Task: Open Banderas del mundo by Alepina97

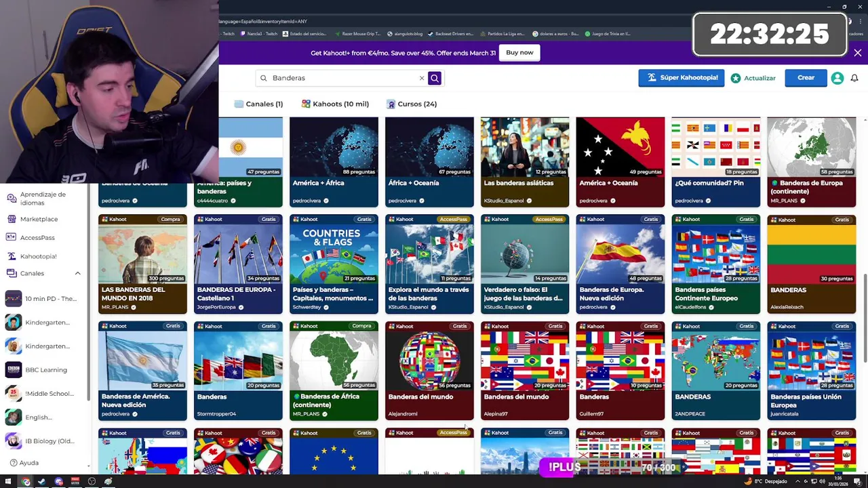Action: click(x=525, y=371)
